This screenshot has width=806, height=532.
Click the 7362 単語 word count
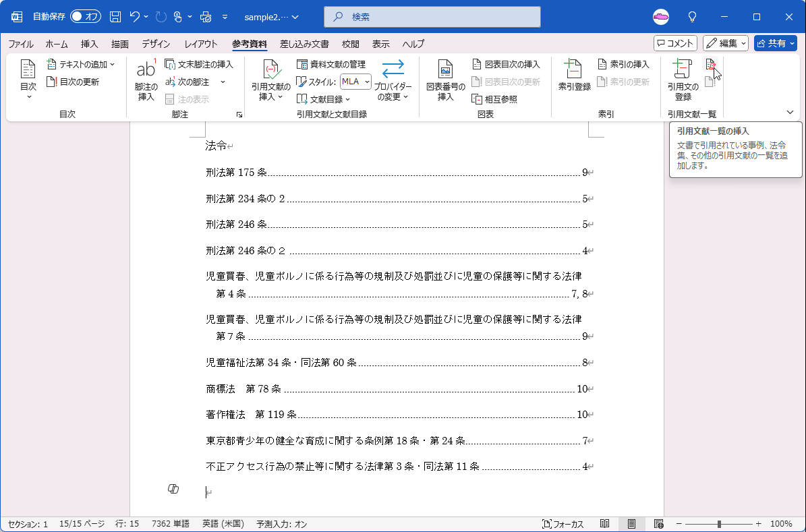tap(170, 525)
